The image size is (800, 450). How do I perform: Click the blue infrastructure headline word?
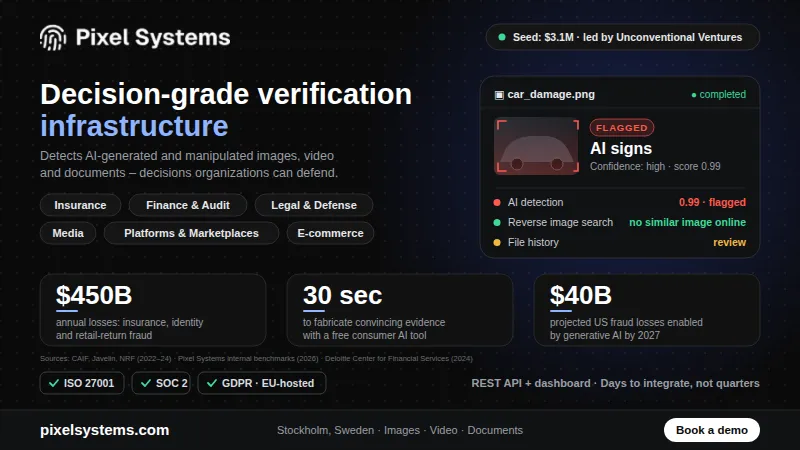134,126
